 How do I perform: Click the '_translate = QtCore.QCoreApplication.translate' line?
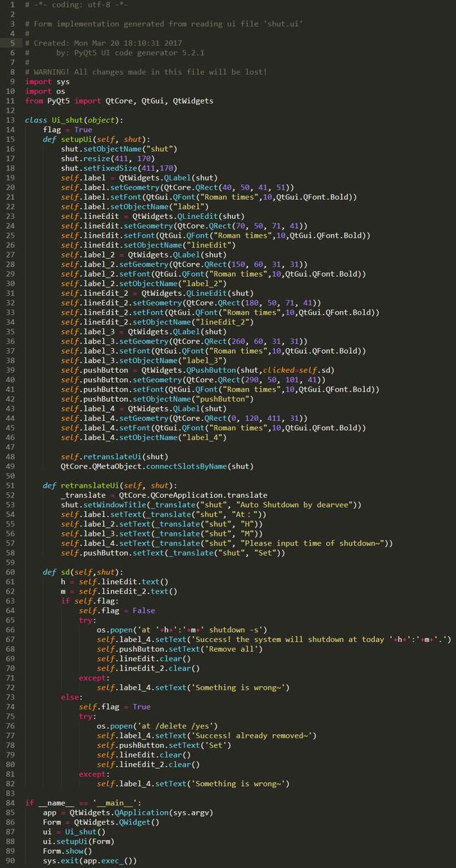point(164,496)
